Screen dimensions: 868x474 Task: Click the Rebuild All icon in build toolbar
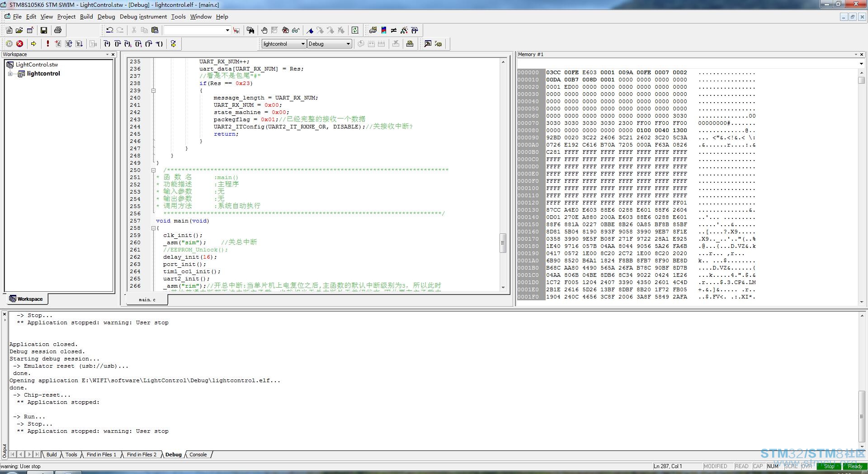pyautogui.click(x=382, y=44)
